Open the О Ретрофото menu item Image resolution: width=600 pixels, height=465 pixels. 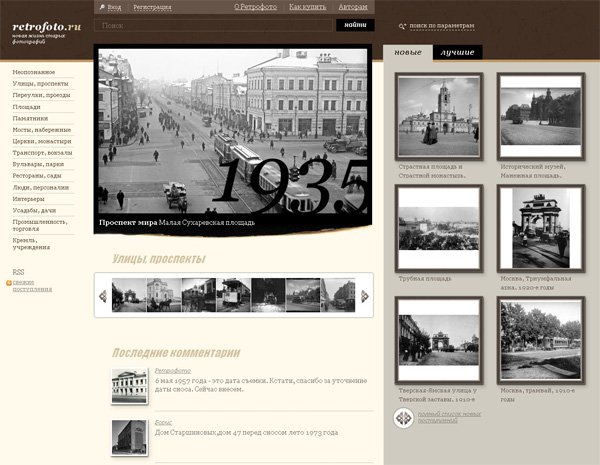pos(256,7)
